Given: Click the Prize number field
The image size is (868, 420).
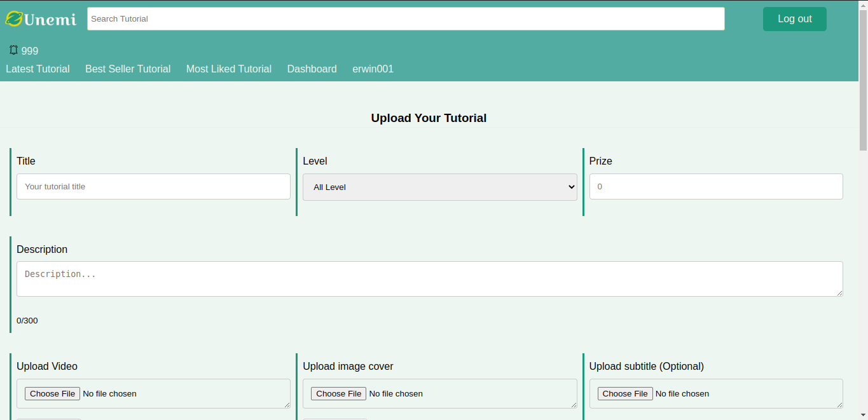Looking at the screenshot, I should tap(716, 187).
